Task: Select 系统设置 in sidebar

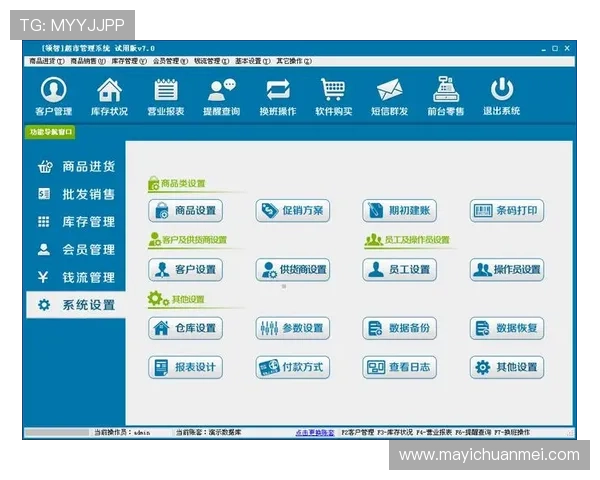Action: coord(76,305)
